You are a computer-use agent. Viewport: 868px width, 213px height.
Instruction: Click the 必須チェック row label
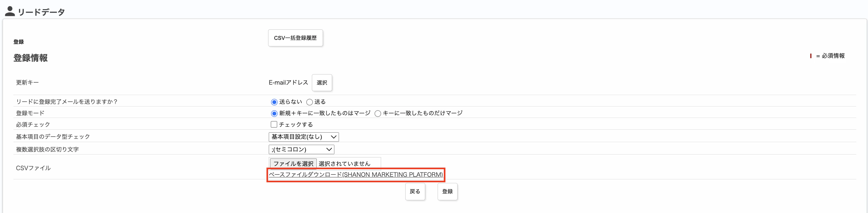[33, 125]
